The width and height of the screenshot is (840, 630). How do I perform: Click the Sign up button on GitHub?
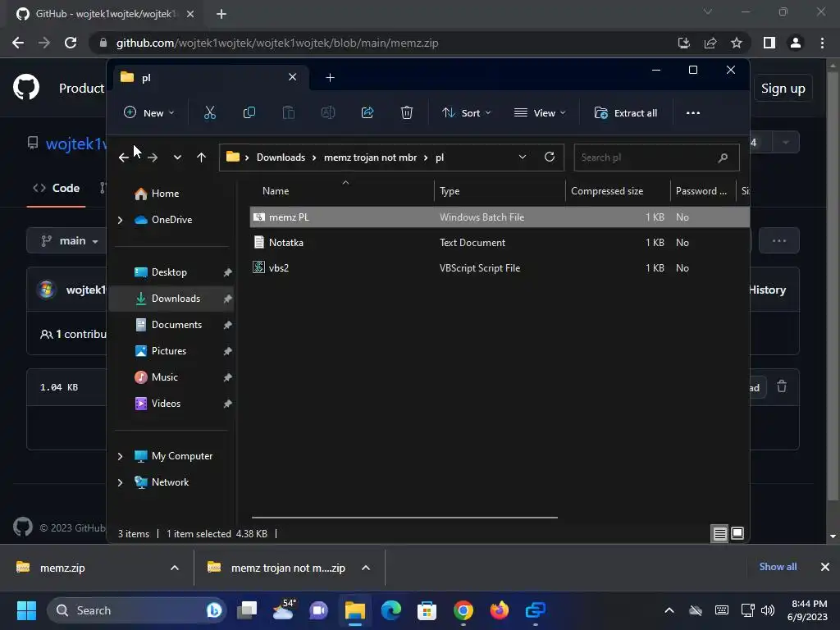[x=783, y=89]
